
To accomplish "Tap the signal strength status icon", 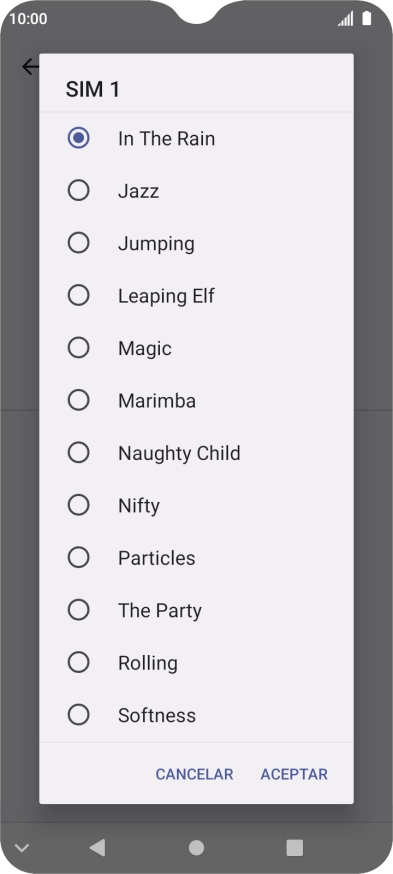I will point(346,19).
